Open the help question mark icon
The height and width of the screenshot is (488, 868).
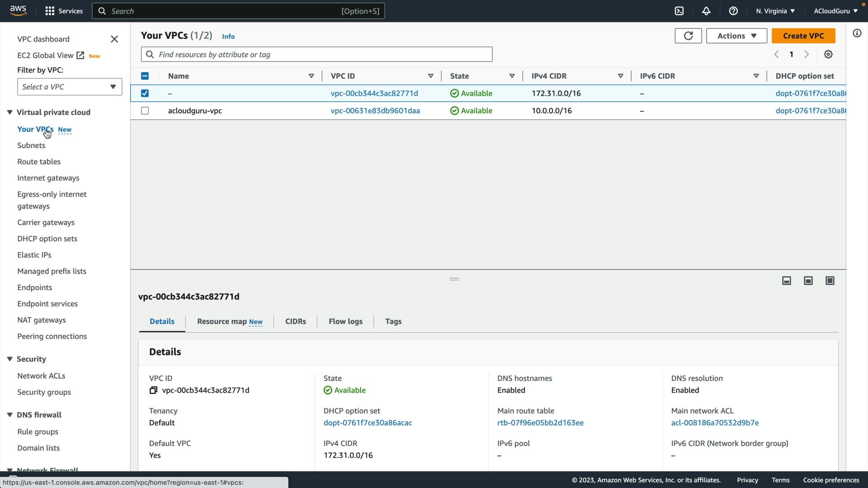coord(733,11)
